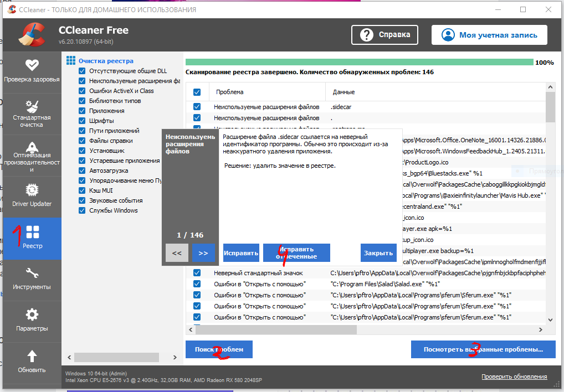Click the Проверить обновления link

pyautogui.click(x=514, y=376)
